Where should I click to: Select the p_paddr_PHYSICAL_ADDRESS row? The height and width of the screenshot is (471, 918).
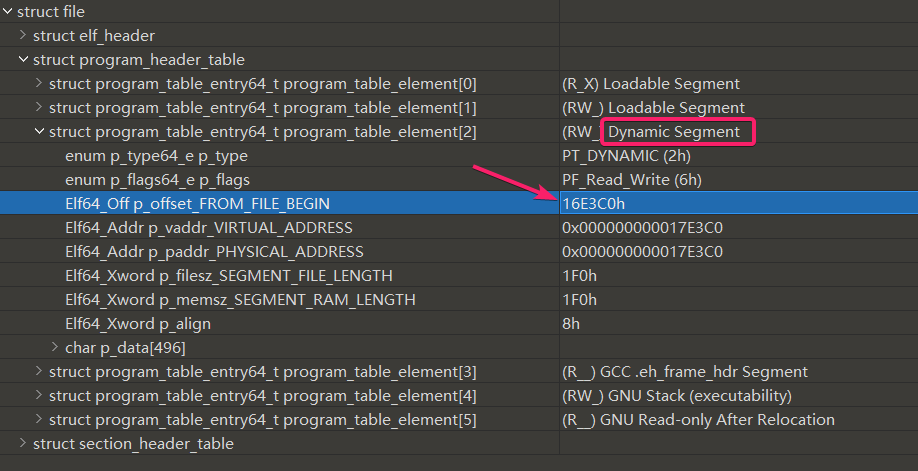coord(214,252)
